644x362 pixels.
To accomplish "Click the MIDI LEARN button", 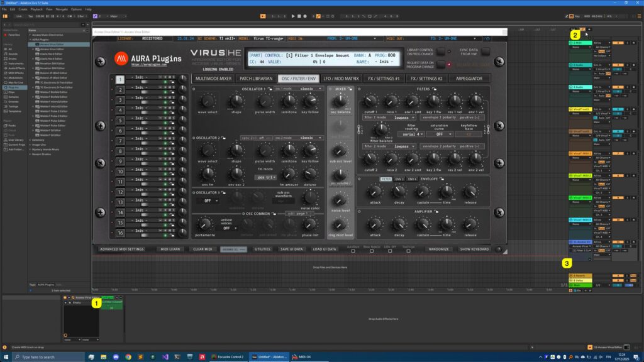I will pos(170,249).
